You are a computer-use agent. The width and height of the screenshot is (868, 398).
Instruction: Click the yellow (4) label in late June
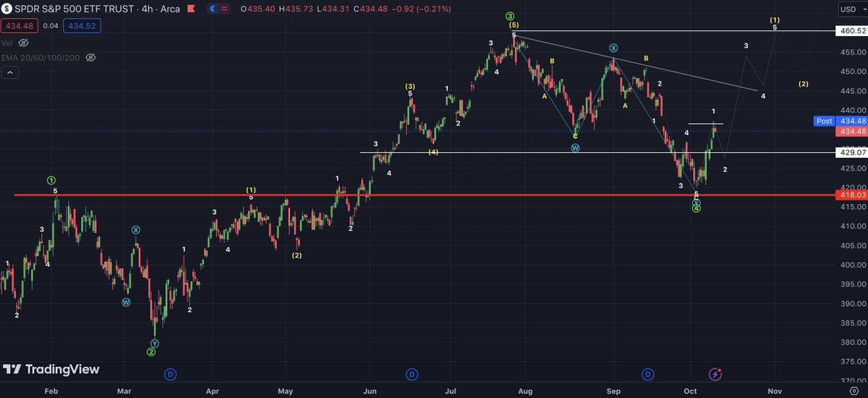point(433,152)
